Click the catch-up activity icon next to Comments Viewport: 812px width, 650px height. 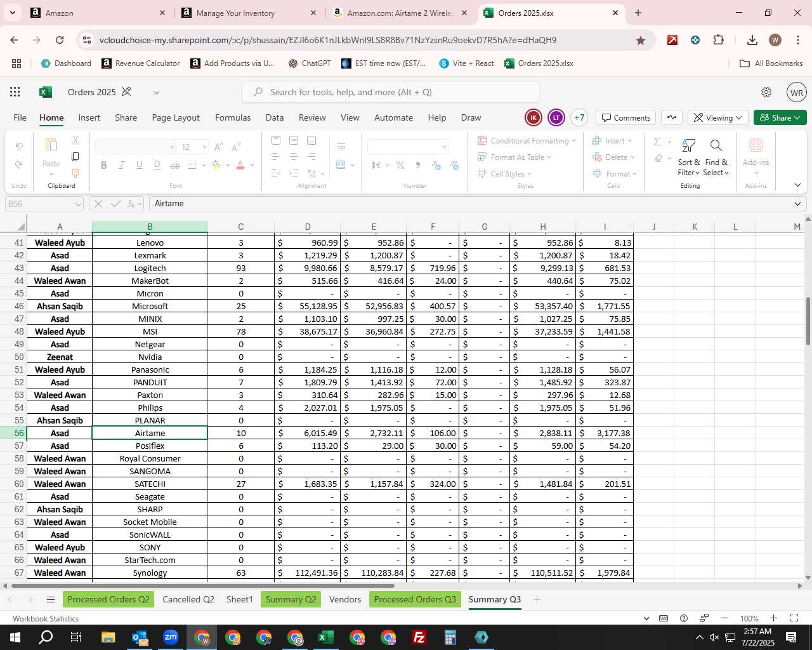pyautogui.click(x=672, y=117)
